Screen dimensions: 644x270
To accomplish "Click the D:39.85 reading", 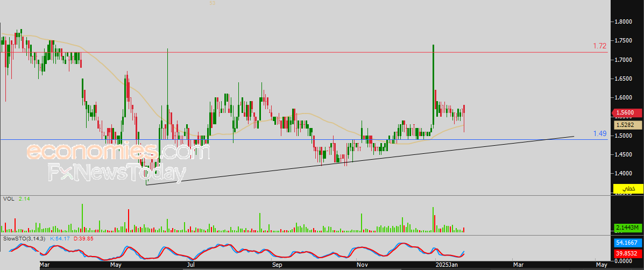I will 83,238.
